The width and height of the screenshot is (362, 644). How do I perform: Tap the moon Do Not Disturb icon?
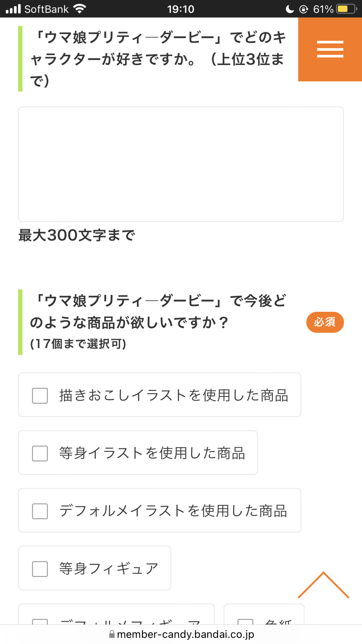pos(290,9)
